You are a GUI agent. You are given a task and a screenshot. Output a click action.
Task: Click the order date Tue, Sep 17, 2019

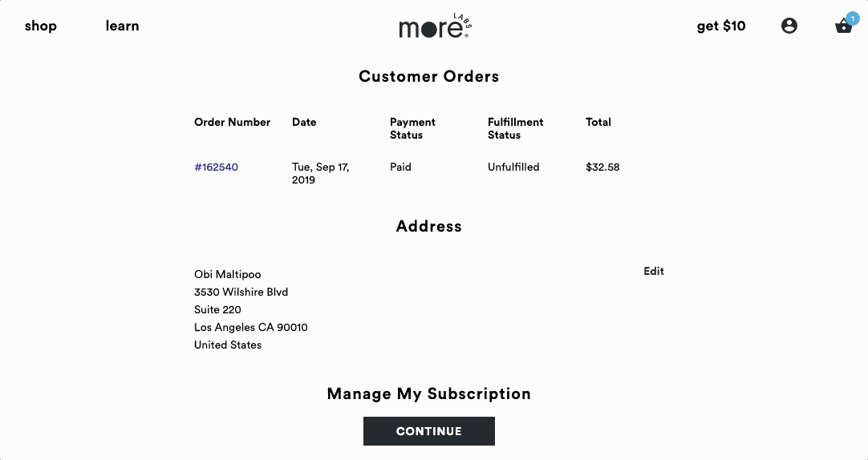click(x=320, y=173)
